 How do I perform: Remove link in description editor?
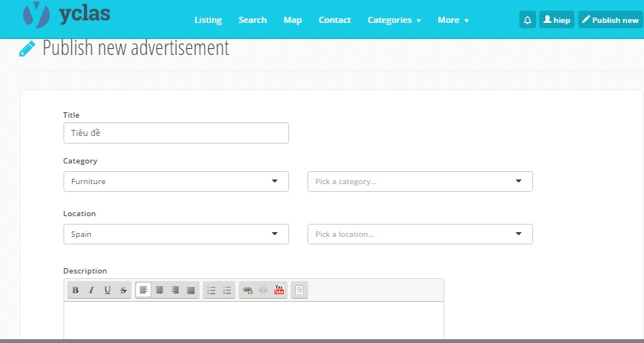(x=263, y=290)
